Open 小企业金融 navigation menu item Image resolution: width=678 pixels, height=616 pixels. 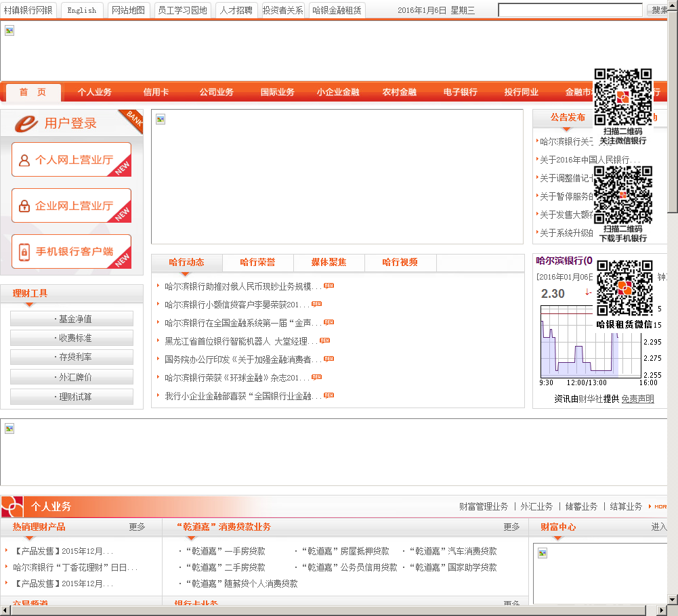(338, 92)
